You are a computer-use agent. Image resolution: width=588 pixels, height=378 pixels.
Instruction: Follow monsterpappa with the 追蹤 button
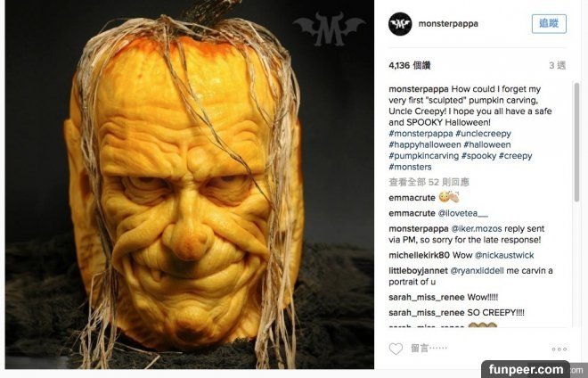(549, 24)
